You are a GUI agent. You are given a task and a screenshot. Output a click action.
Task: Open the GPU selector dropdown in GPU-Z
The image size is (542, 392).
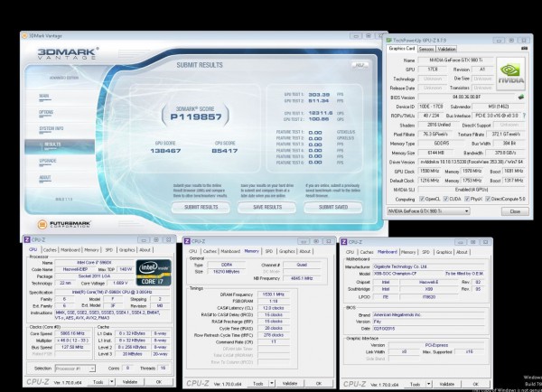[x=428, y=210]
